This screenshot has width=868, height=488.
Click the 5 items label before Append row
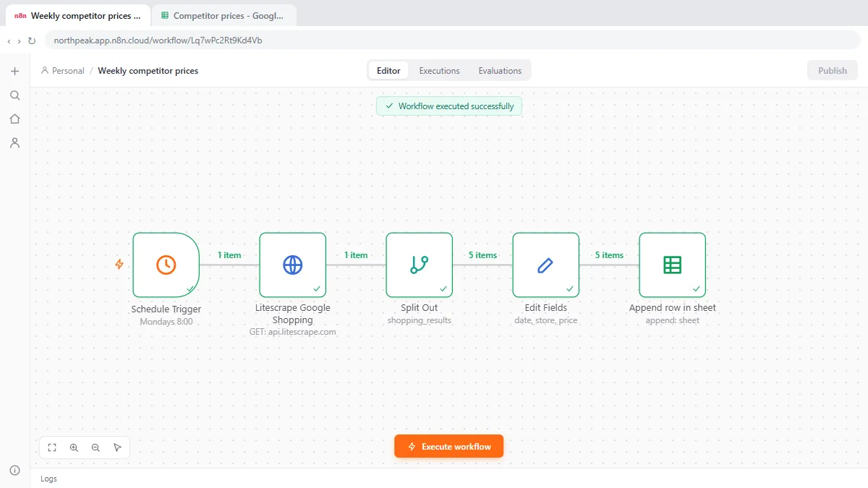pos(609,255)
